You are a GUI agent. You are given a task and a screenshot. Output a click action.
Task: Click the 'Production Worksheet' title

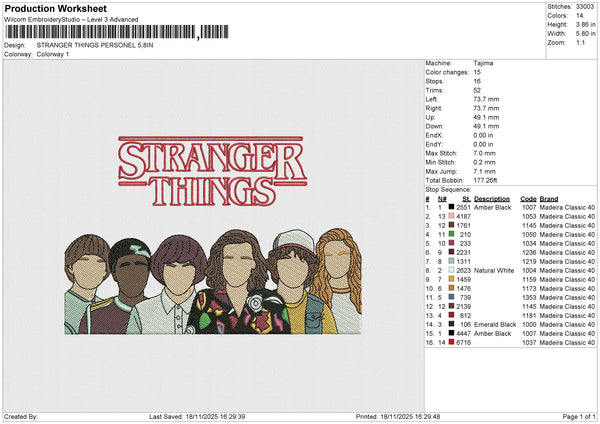[x=55, y=8]
